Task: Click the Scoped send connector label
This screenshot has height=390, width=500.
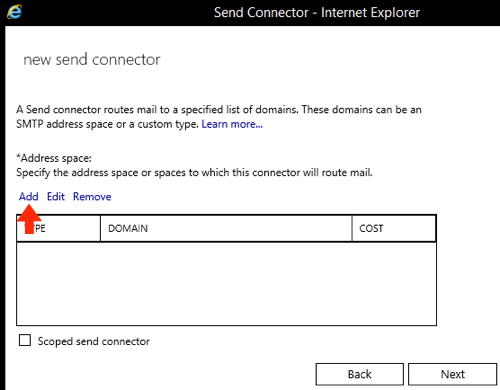Action: [x=94, y=341]
